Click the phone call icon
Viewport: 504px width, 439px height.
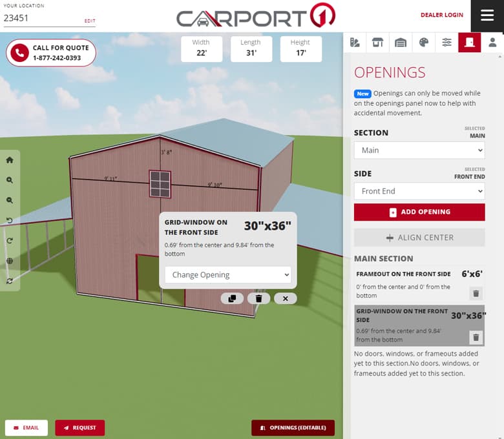(19, 53)
